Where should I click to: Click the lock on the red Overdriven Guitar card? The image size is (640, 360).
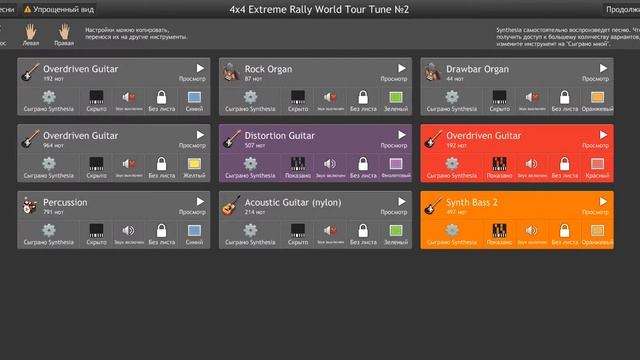[x=564, y=164]
